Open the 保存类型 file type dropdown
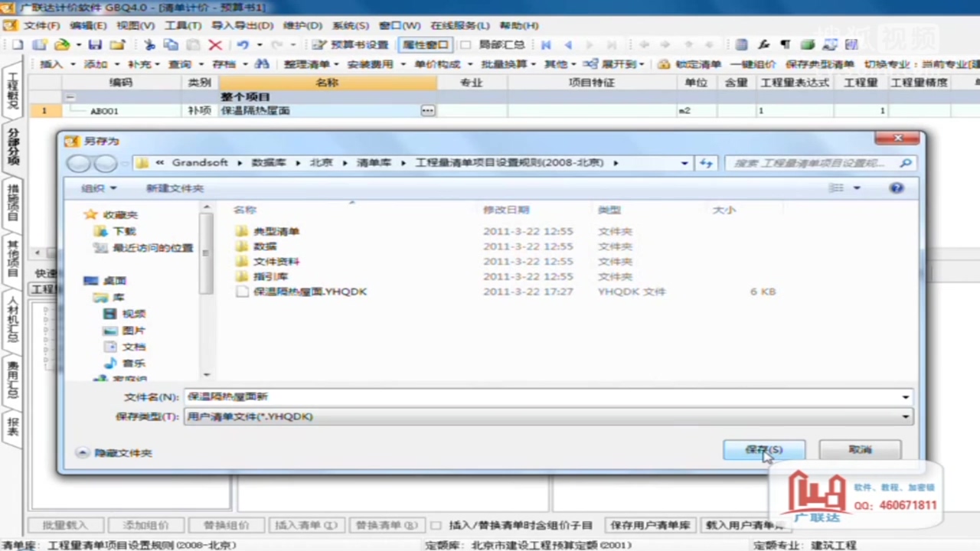This screenshot has width=980, height=551. pos(904,416)
